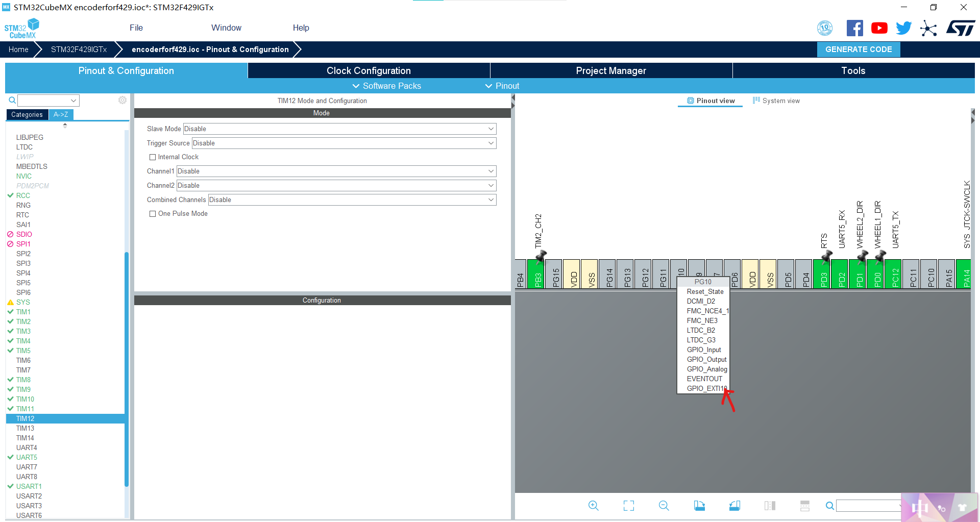Zoom in on the pinout view

tap(593, 506)
